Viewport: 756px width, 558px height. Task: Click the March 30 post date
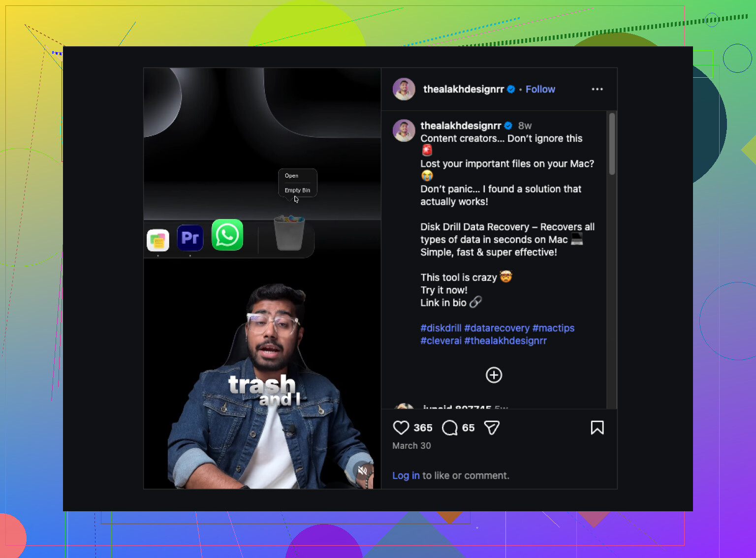(411, 446)
